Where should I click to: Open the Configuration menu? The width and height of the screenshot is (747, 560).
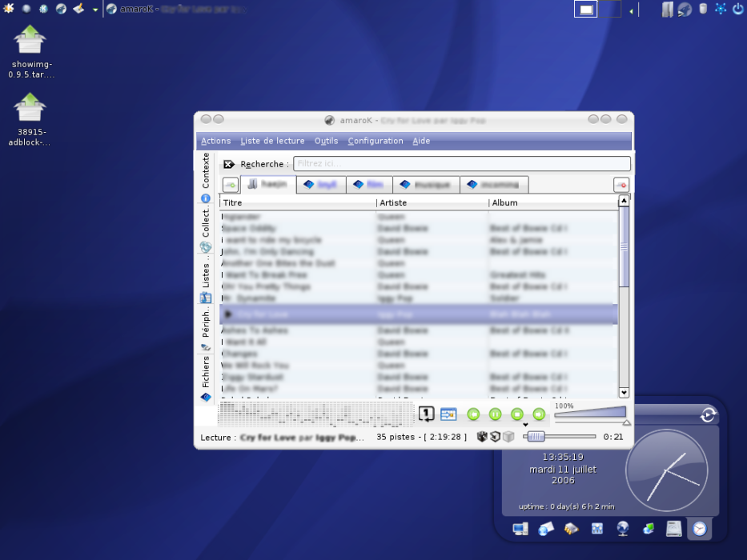(376, 141)
